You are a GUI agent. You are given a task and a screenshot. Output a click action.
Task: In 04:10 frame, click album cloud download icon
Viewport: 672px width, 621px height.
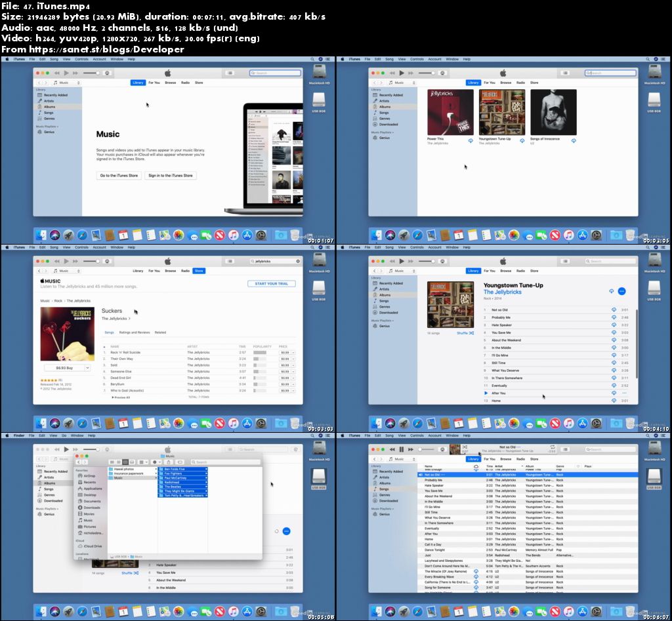pyautogui.click(x=612, y=291)
